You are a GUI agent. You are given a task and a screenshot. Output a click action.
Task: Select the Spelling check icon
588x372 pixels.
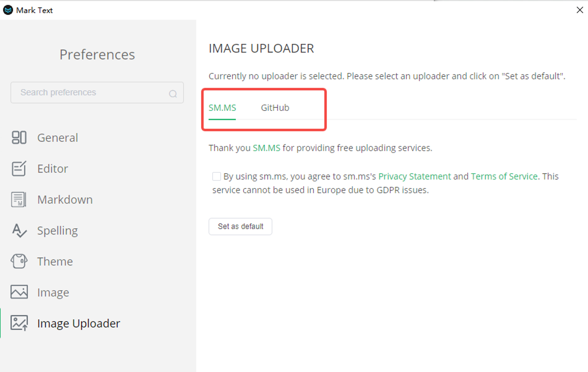tap(19, 231)
